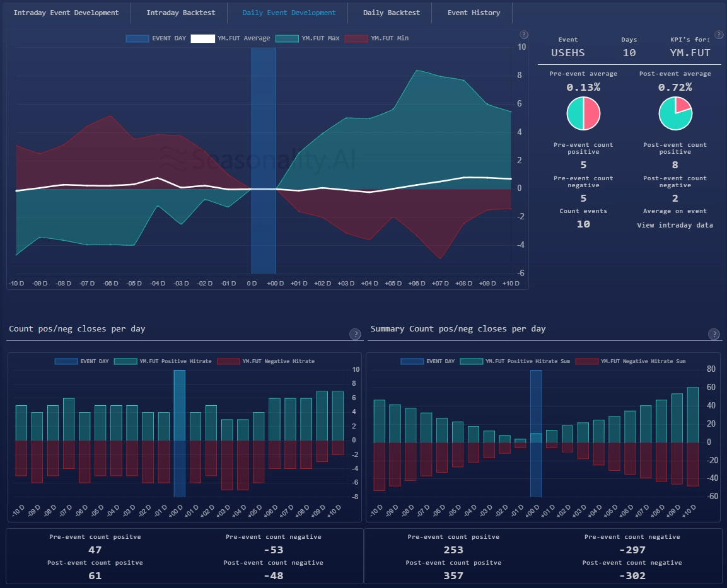
Task: Open help icon for Count pos/neg chart
Action: pyautogui.click(x=355, y=335)
